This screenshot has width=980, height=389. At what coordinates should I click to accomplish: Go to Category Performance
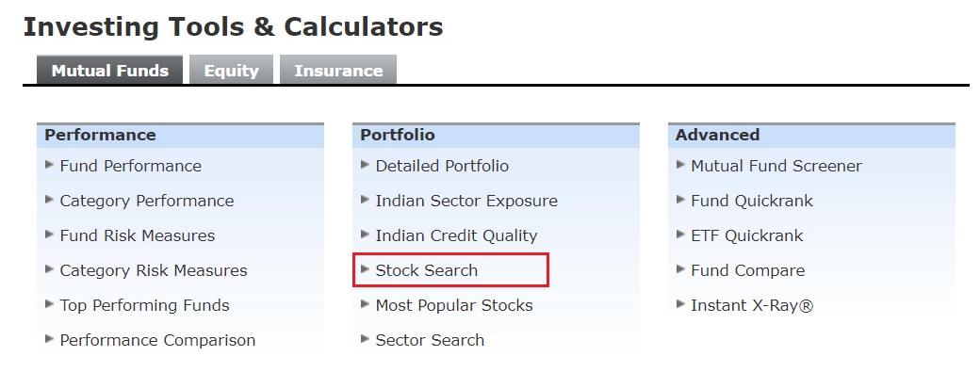coord(146,201)
